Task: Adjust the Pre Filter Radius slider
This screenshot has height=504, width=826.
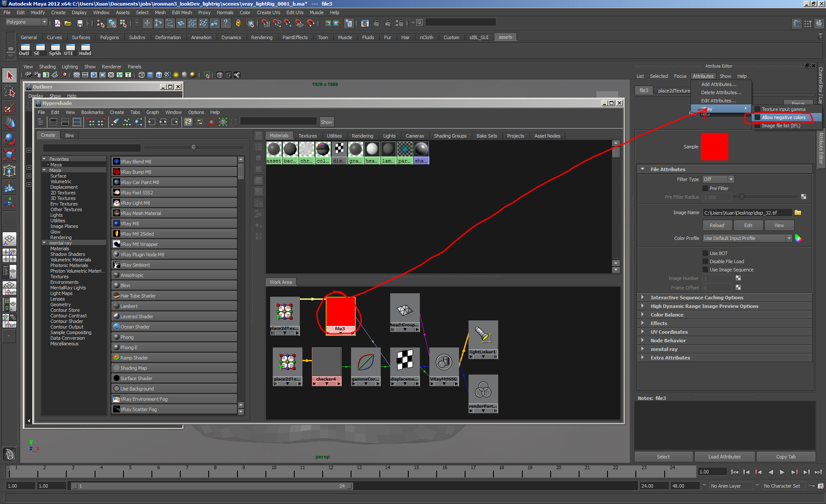Action: [x=742, y=197]
